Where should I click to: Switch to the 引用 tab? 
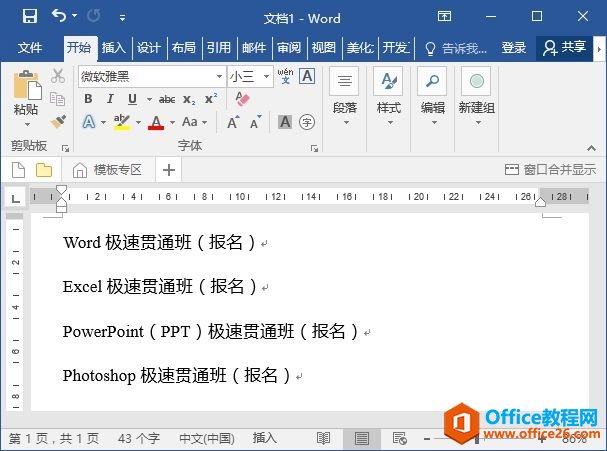click(x=219, y=48)
